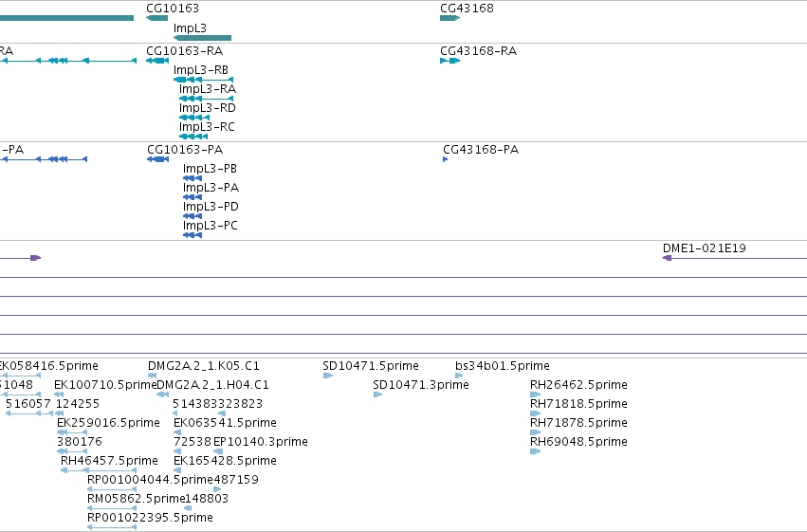Select the CG10163-PA protein feature

pos(158,159)
